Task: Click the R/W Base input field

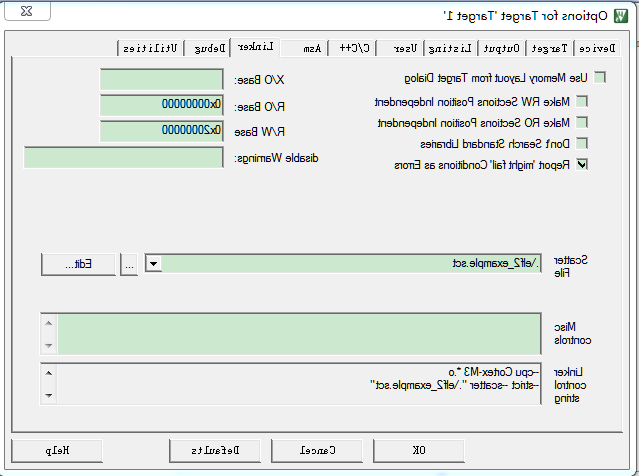Action: [162, 130]
